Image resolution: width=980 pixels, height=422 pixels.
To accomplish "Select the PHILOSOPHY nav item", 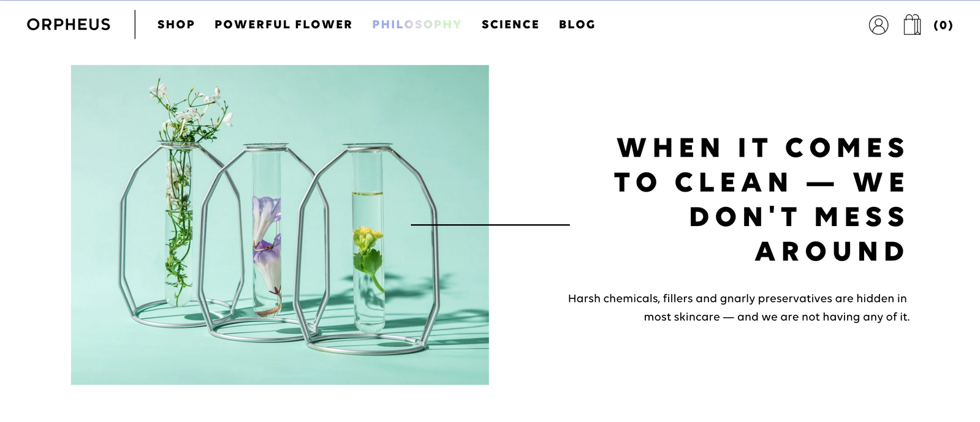I will pos(417,24).
